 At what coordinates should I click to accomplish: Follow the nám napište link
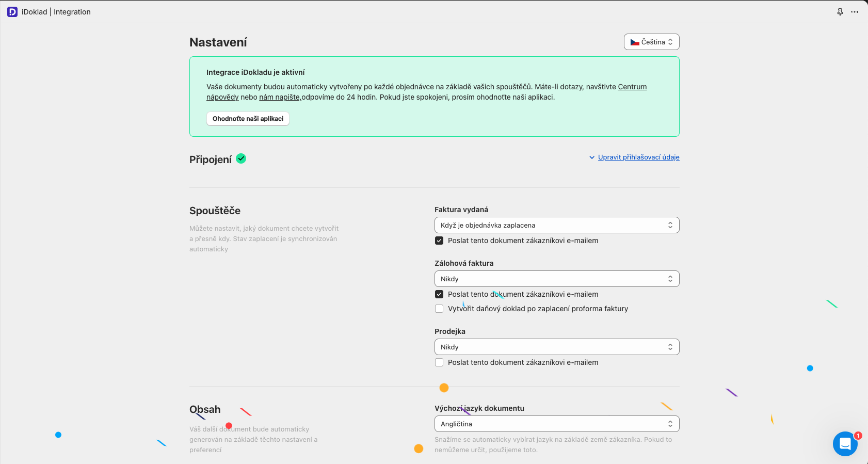point(279,97)
